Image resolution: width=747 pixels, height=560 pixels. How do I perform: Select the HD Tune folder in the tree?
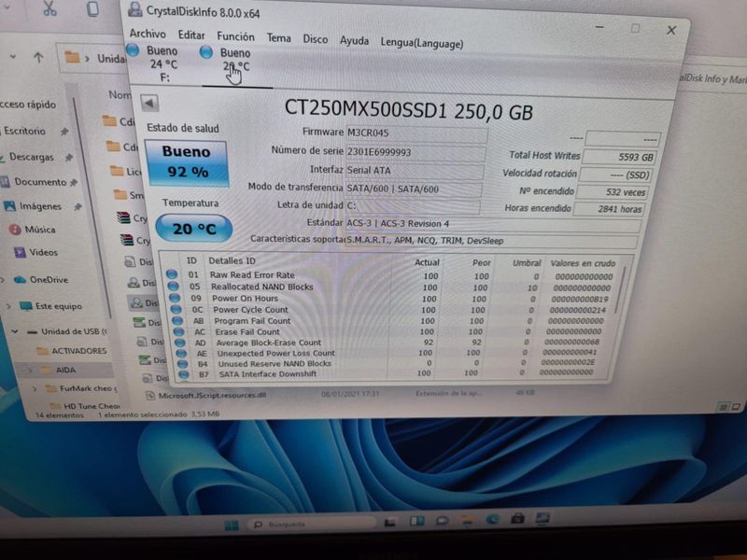[92, 406]
